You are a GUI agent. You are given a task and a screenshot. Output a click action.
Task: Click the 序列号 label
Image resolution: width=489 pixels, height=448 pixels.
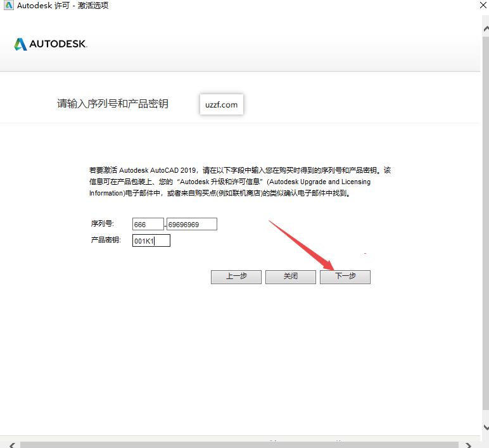click(x=103, y=224)
